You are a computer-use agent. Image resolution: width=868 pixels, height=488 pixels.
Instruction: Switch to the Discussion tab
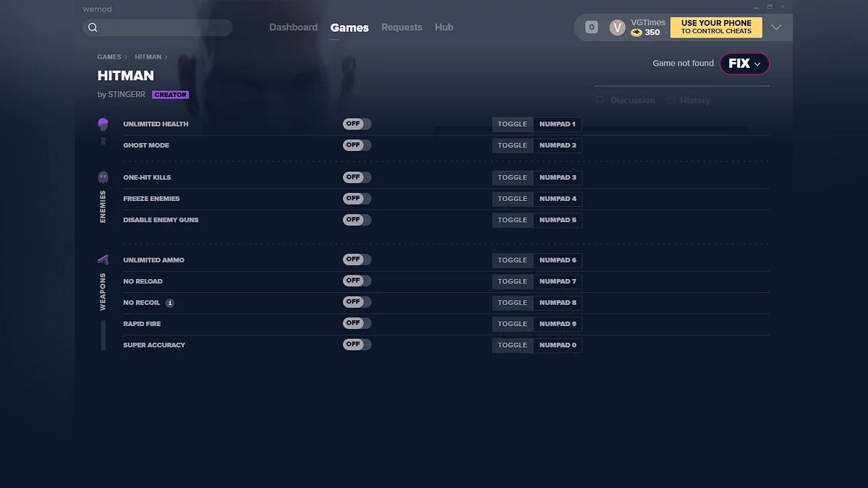(632, 100)
